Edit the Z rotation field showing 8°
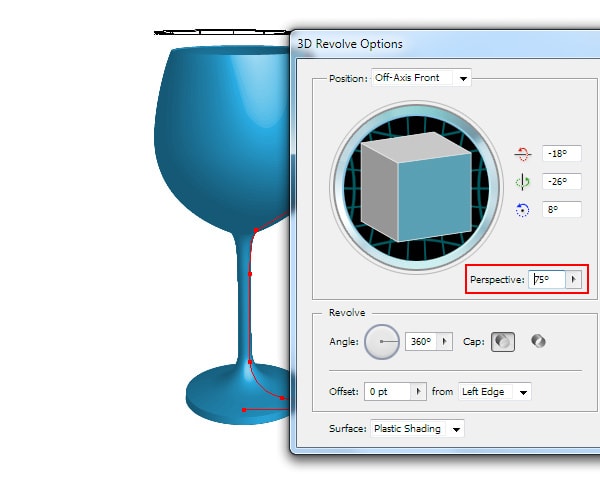 [562, 209]
